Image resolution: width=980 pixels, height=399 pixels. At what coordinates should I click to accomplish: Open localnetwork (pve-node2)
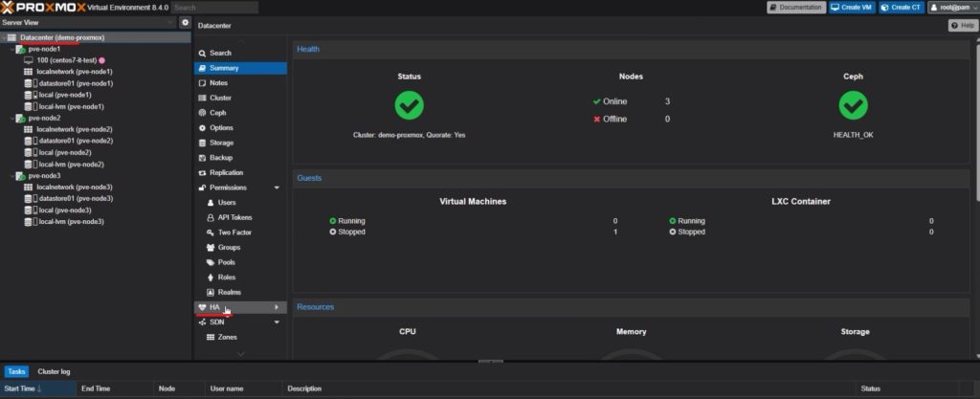(x=75, y=129)
